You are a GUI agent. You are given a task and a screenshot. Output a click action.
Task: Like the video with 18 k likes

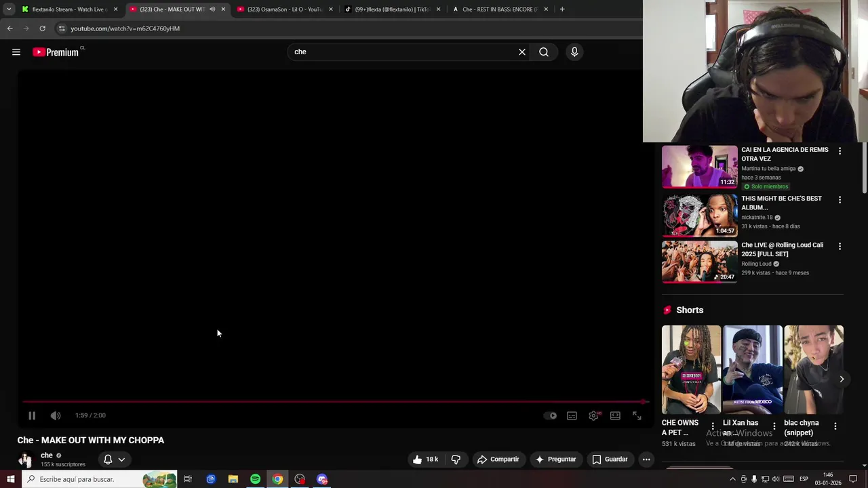[x=426, y=460]
